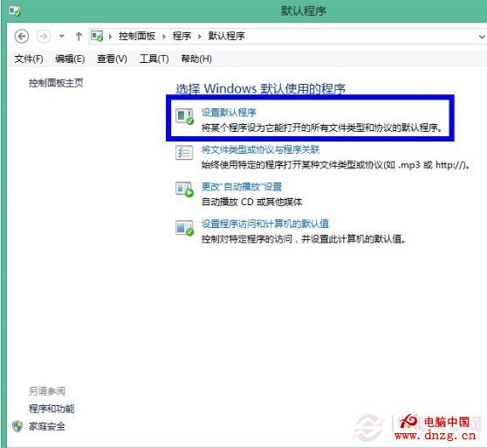Expand the chevron after 程序 in the breadcrumb
The height and width of the screenshot is (448, 487).
pyautogui.click(x=200, y=37)
